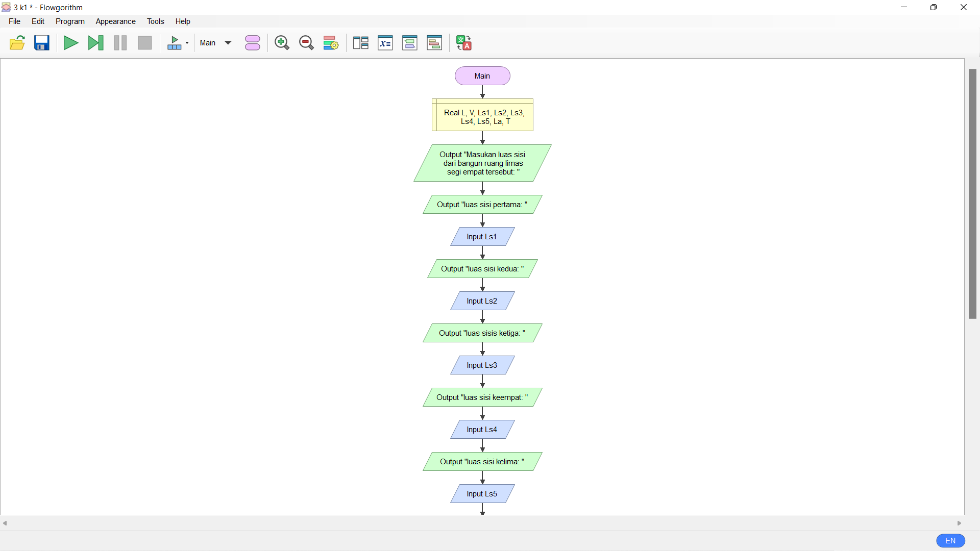Click the vertical scrollbar thumb
This screenshot has width=980, height=551.
pos(972,194)
